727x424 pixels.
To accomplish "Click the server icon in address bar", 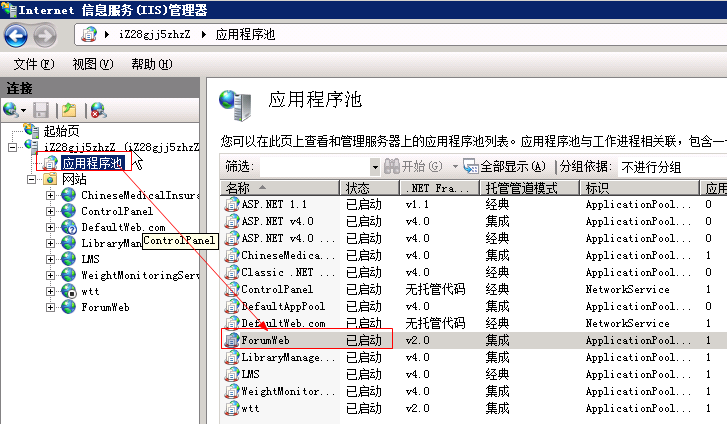I will (x=89, y=34).
